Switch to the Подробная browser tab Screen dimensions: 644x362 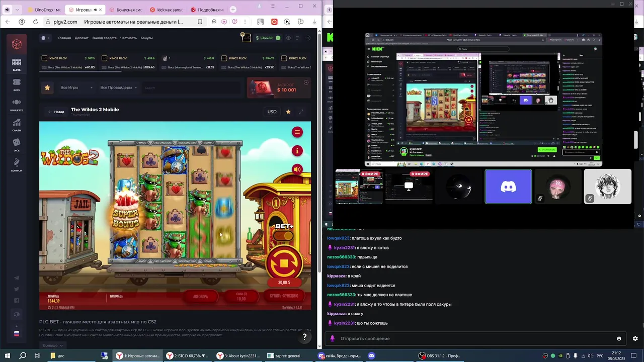pos(207,10)
